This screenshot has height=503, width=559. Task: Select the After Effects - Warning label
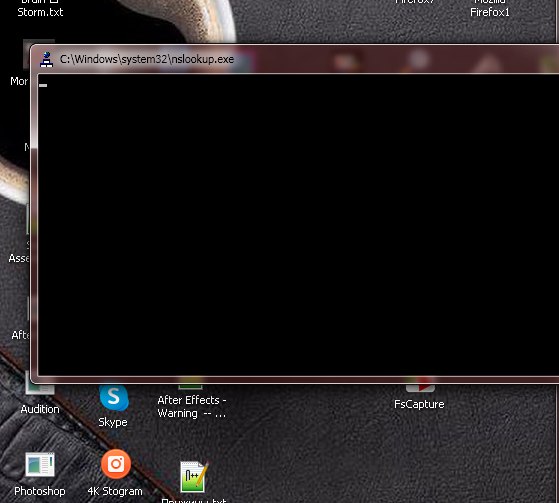click(x=192, y=407)
